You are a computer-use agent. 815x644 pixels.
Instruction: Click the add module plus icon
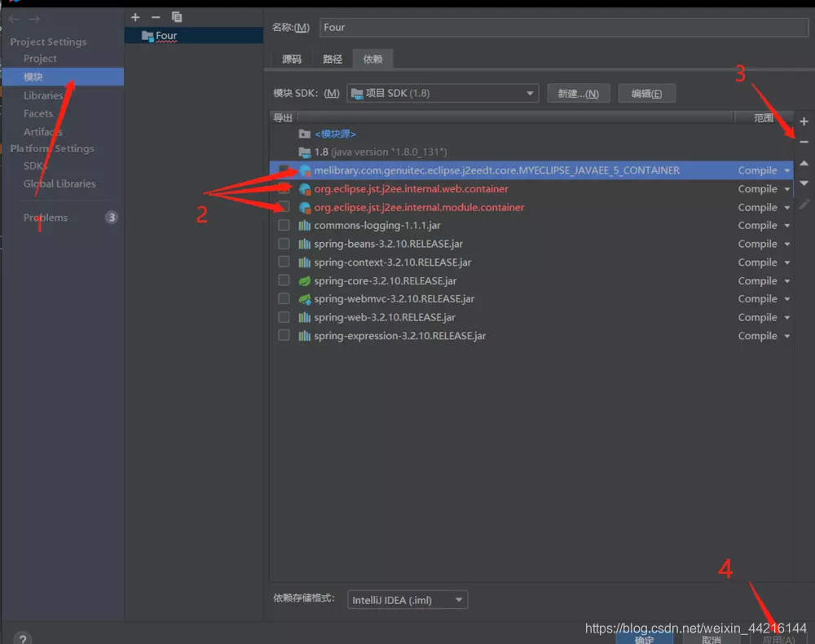tap(135, 17)
